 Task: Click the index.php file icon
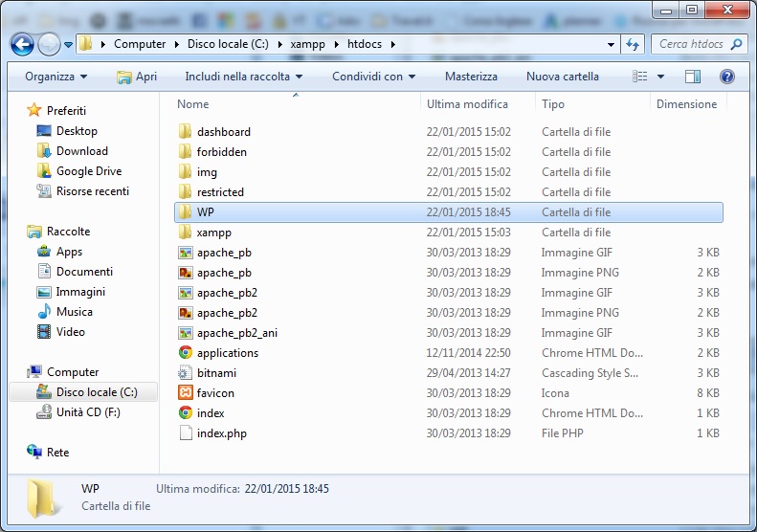(x=186, y=433)
